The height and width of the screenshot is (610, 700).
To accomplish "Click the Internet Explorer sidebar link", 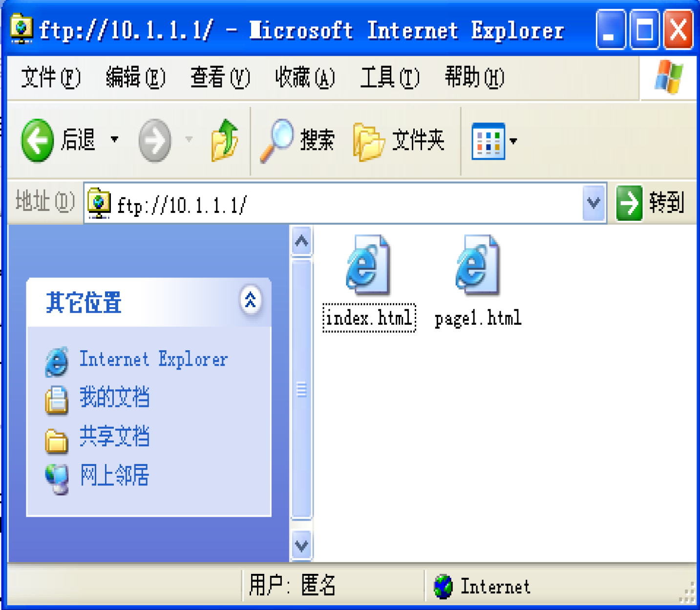I will coord(153,360).
